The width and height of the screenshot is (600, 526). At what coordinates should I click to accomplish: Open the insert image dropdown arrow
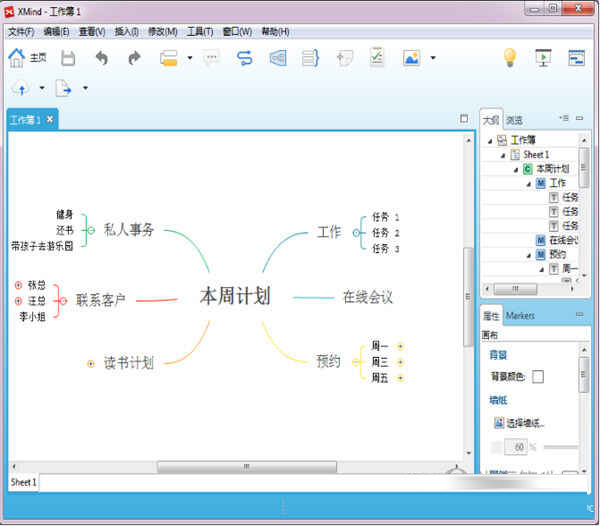click(x=432, y=58)
